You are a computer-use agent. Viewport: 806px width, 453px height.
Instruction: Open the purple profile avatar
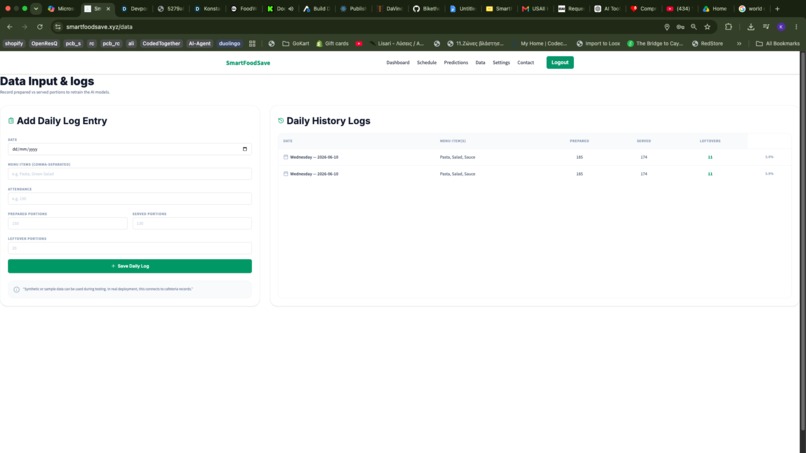pyautogui.click(x=781, y=27)
